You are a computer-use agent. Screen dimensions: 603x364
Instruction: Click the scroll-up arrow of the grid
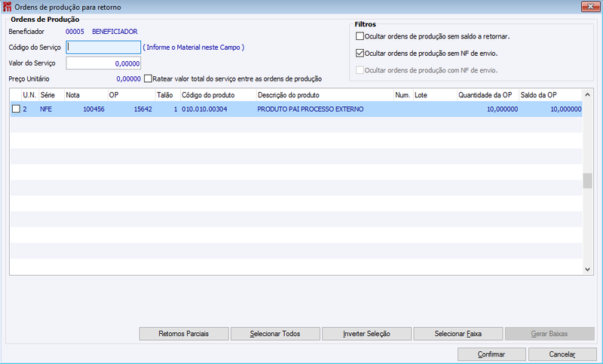(x=587, y=94)
